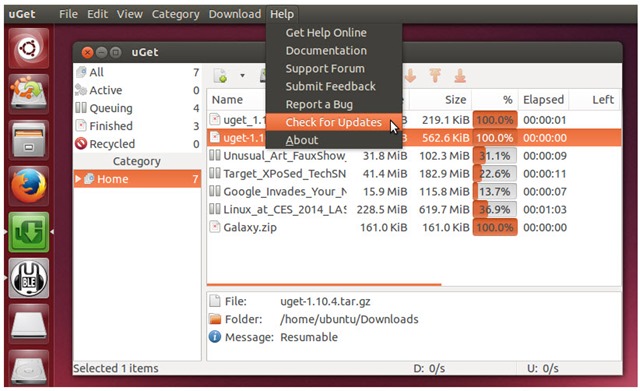Expand the Home category triangle
This screenshot has height=391, width=640.
coord(78,179)
